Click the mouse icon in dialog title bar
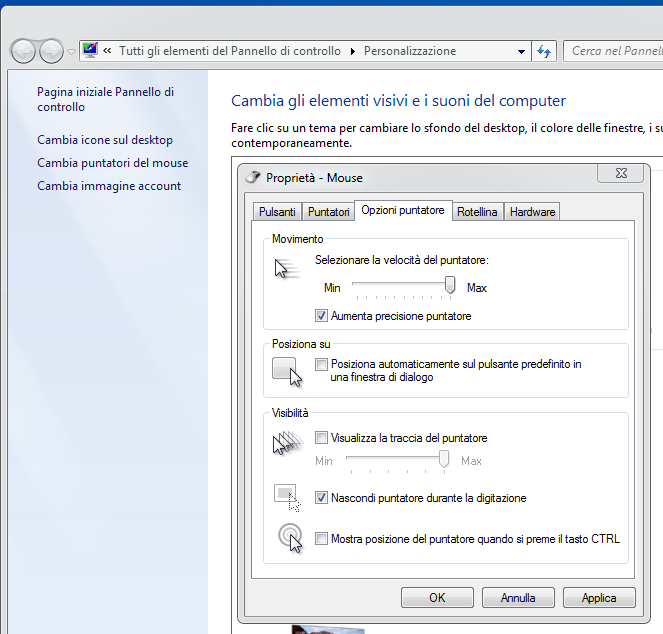663x634 pixels. (253, 177)
